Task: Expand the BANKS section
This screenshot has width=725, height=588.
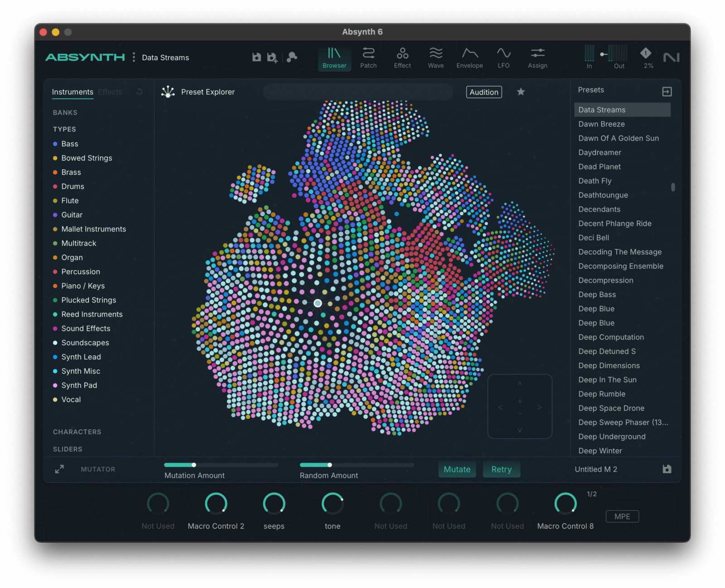Action: pyautogui.click(x=65, y=112)
